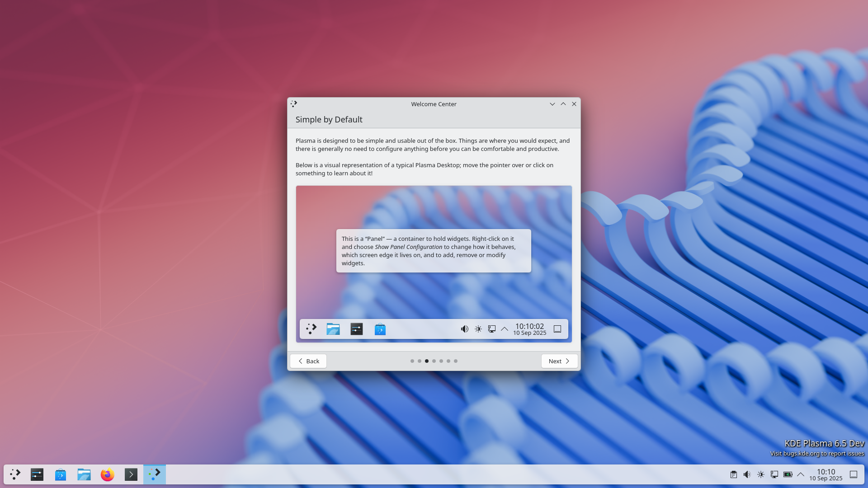Viewport: 868px width, 488px height.
Task: Click the Next button in Welcome Center
Action: tap(559, 361)
